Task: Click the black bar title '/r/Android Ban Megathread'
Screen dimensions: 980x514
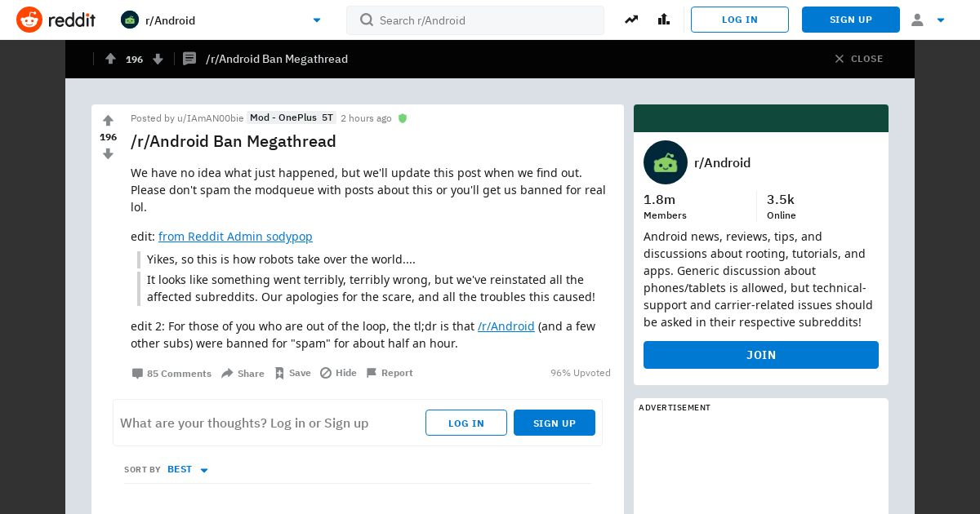Action: coord(277,59)
